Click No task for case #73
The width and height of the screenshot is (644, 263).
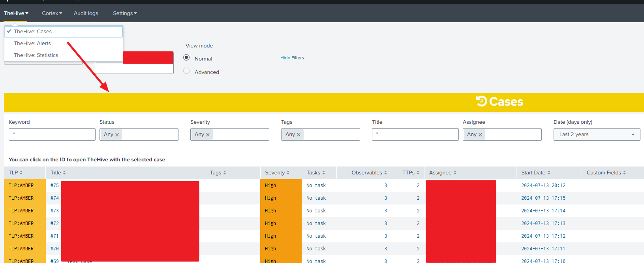(x=316, y=211)
